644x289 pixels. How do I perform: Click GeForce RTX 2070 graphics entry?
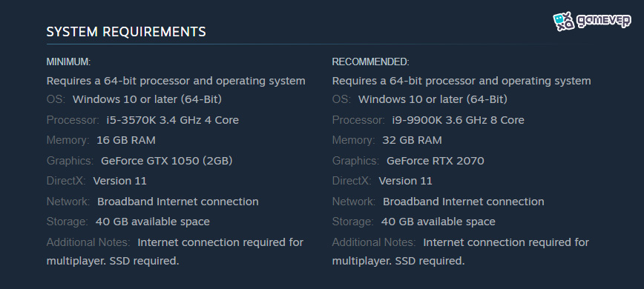(436, 161)
